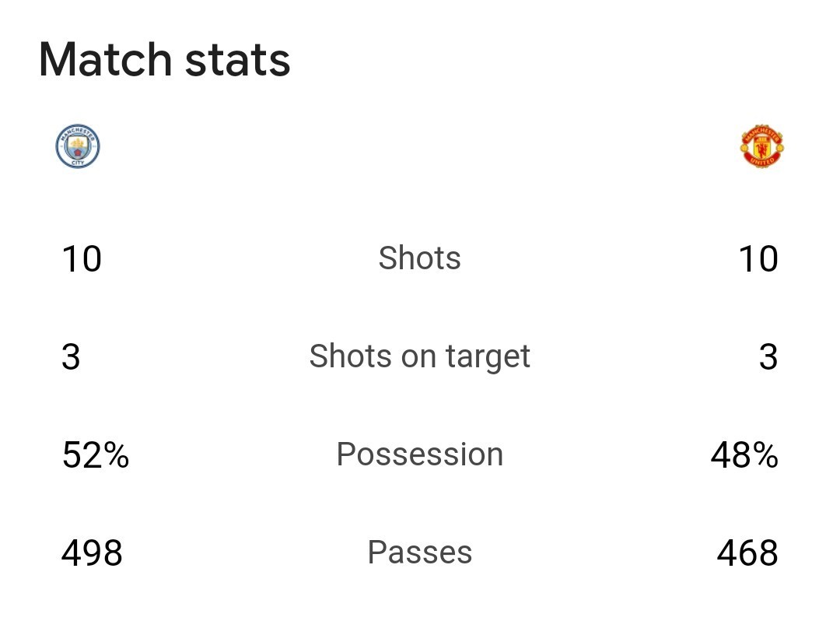The width and height of the screenshot is (840, 635).
Task: Click the word 'target' in Shots on target
Action: (x=488, y=357)
